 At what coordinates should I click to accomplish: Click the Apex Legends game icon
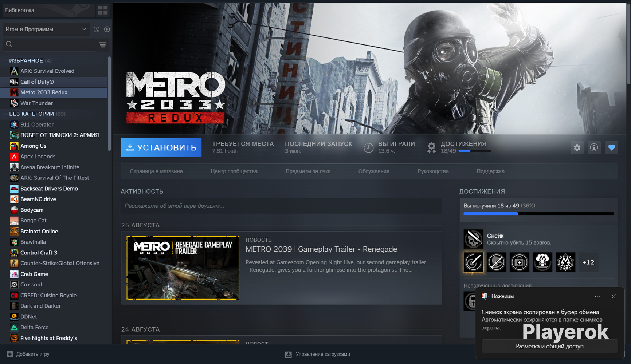pos(14,157)
